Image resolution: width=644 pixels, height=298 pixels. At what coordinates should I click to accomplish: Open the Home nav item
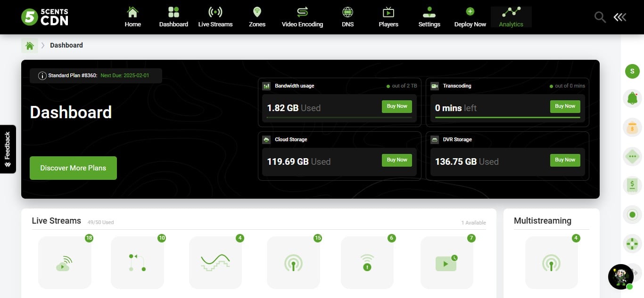(x=133, y=17)
